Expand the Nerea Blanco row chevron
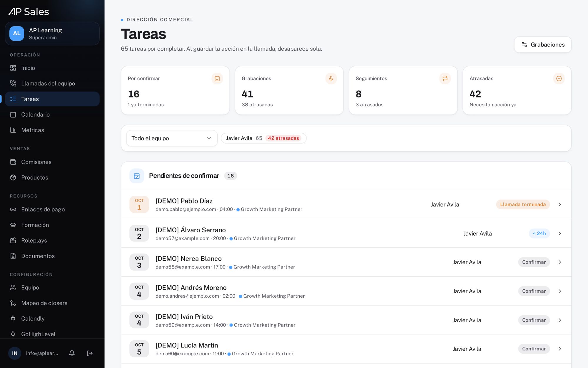 (x=559, y=262)
